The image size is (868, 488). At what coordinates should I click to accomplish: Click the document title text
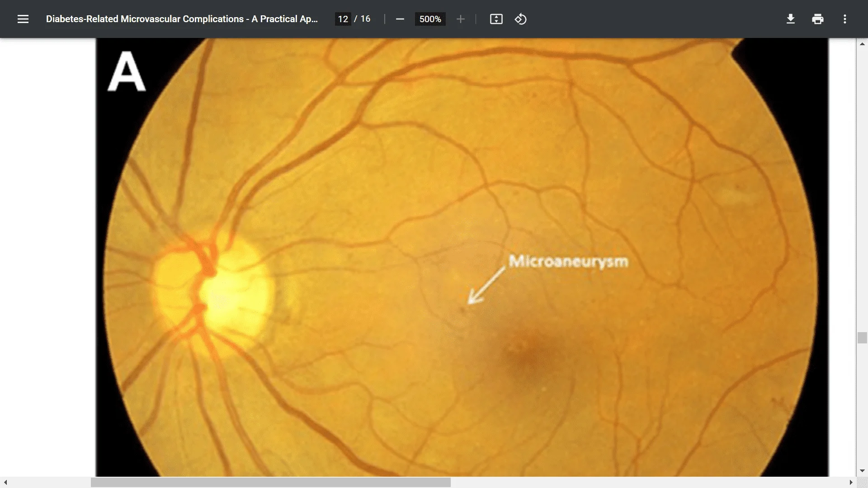(182, 19)
